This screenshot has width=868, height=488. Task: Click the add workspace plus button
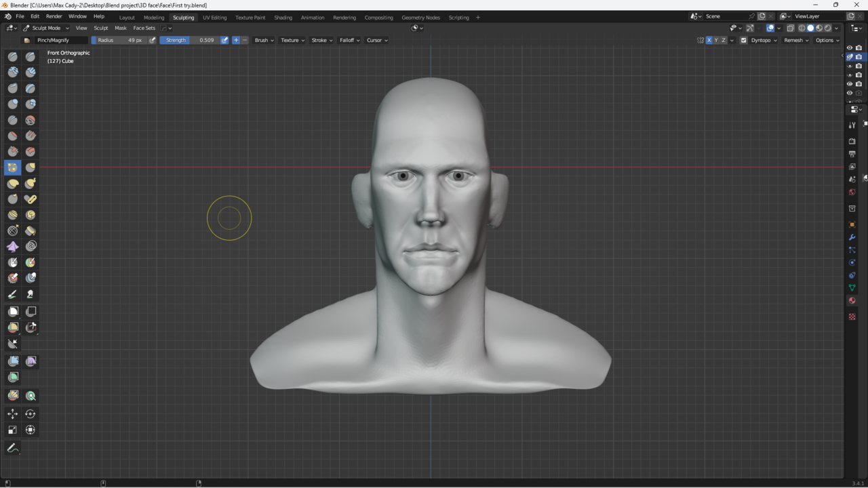click(x=477, y=17)
